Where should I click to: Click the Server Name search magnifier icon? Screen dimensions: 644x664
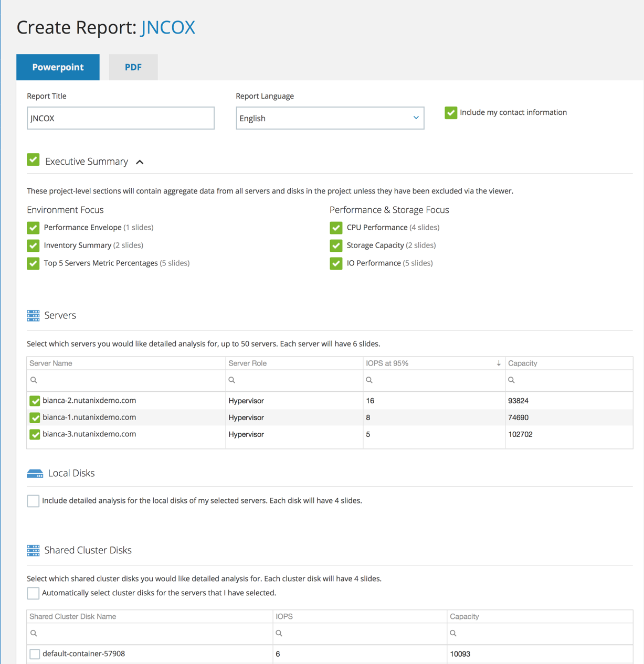pos(34,380)
